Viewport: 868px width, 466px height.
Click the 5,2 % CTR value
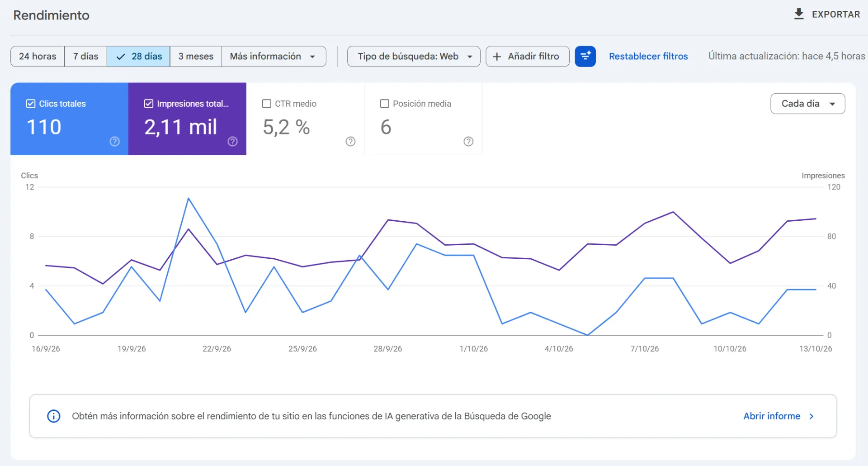[286, 127]
